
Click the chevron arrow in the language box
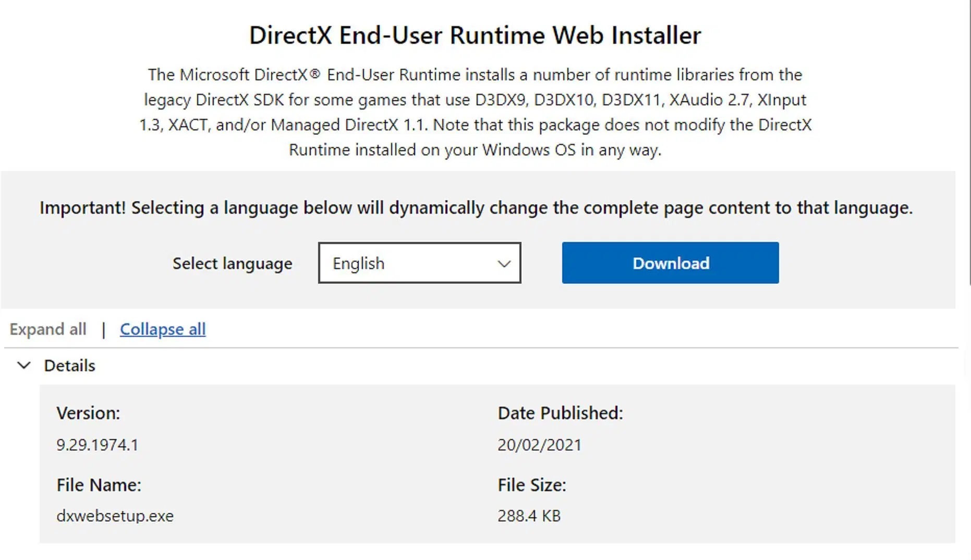[504, 263]
